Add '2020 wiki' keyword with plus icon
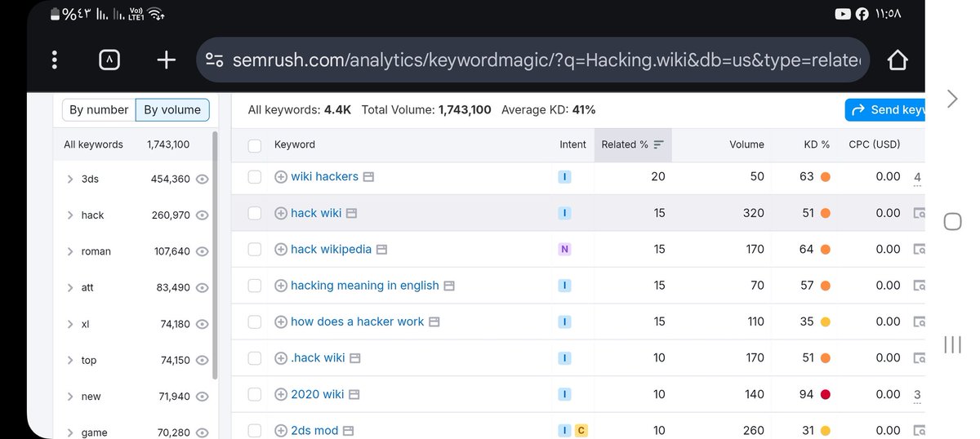 click(x=281, y=394)
